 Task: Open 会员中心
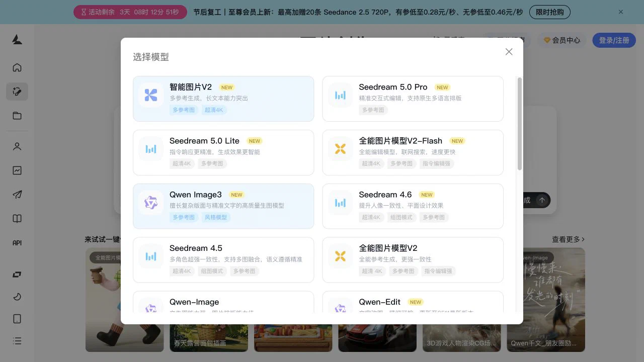[562, 40]
